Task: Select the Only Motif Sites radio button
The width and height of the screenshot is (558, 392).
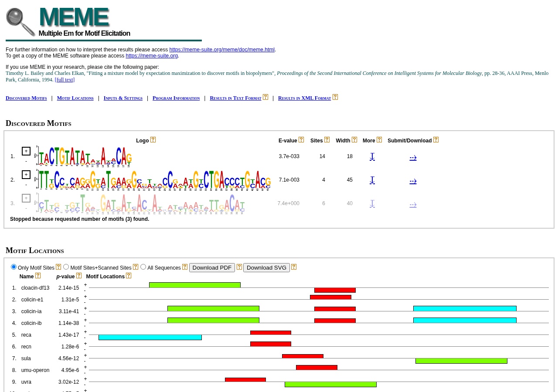Action: coord(14,267)
